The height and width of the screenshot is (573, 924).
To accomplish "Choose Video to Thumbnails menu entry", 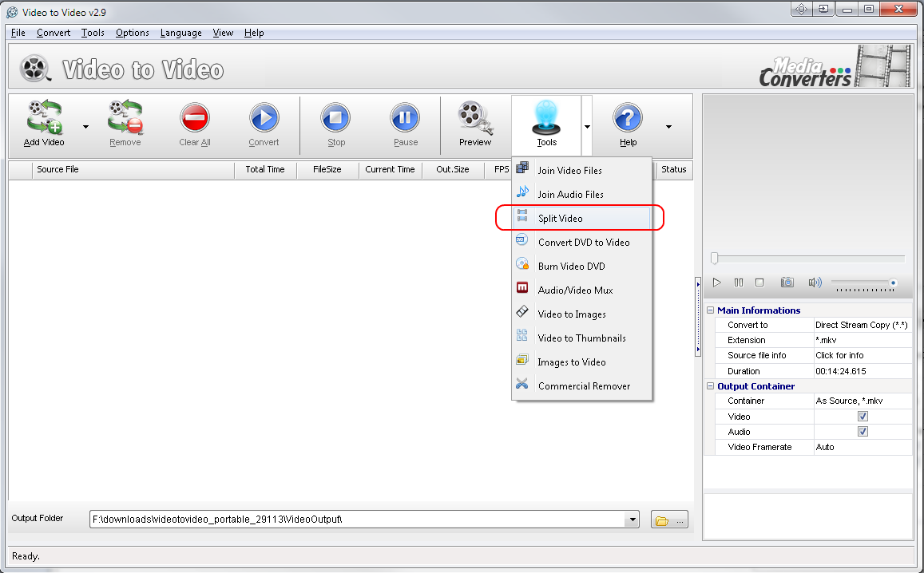I will click(x=582, y=338).
